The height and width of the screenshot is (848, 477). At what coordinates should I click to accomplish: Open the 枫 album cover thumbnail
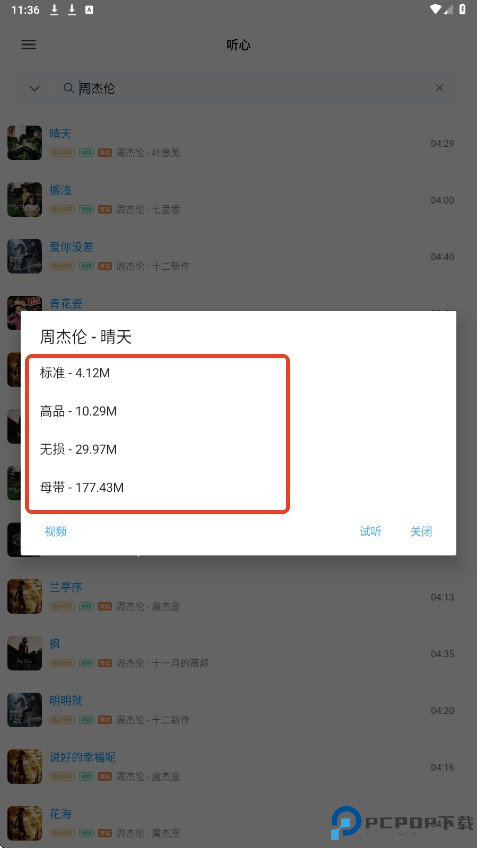tap(24, 653)
